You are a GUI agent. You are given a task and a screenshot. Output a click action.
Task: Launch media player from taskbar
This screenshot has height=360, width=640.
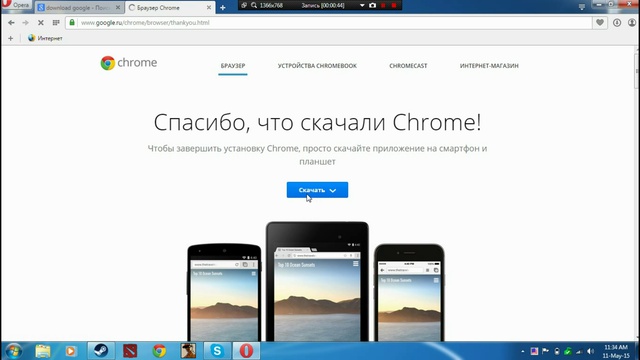point(71,351)
